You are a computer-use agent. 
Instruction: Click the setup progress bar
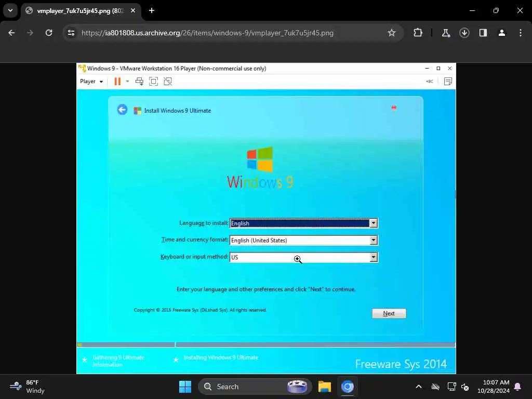point(266,345)
